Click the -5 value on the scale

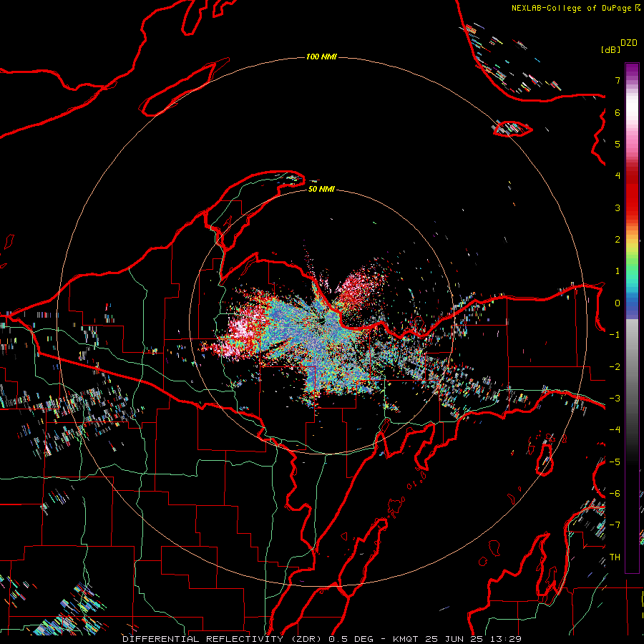click(615, 462)
